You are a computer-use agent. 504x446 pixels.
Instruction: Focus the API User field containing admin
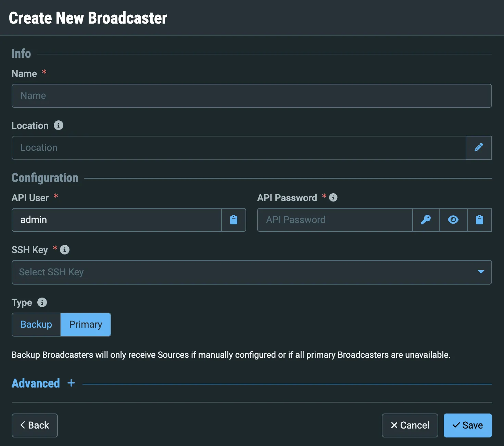[x=117, y=220]
